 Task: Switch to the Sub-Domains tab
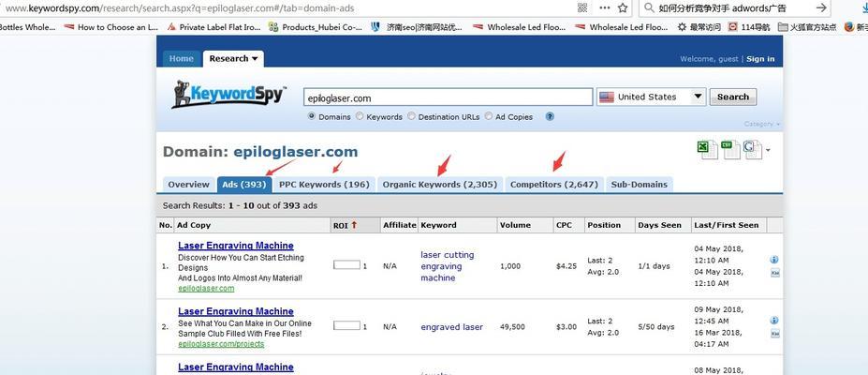(640, 185)
